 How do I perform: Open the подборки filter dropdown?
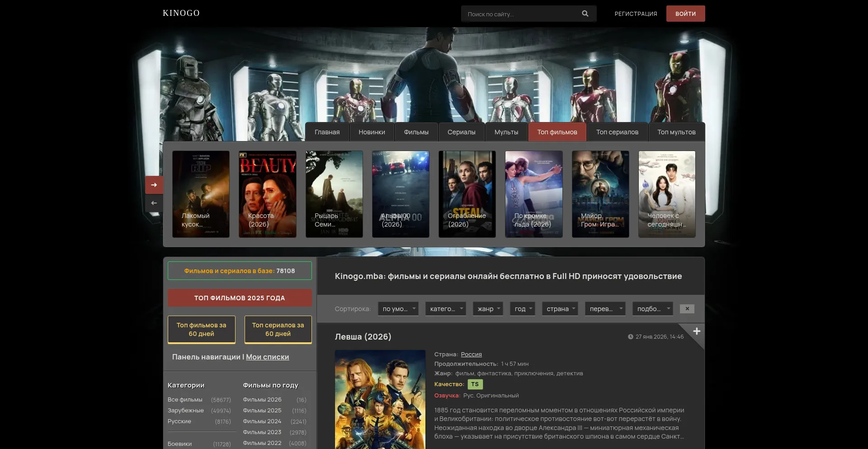click(653, 309)
